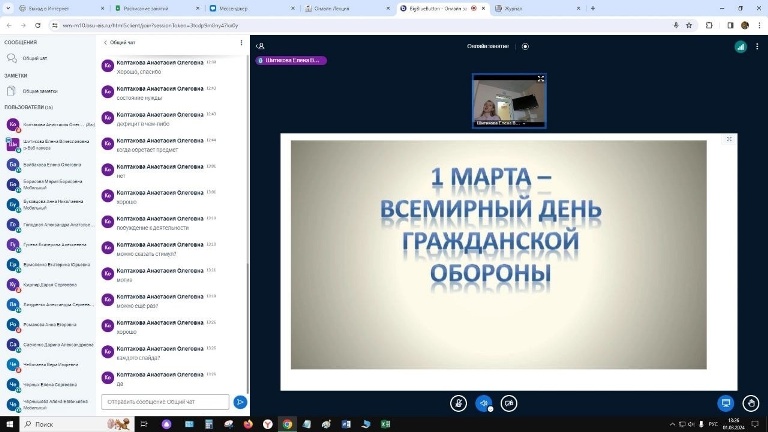The width and height of the screenshot is (768, 432).
Task: Switch to the Журнал browser tab
Action: point(542,7)
